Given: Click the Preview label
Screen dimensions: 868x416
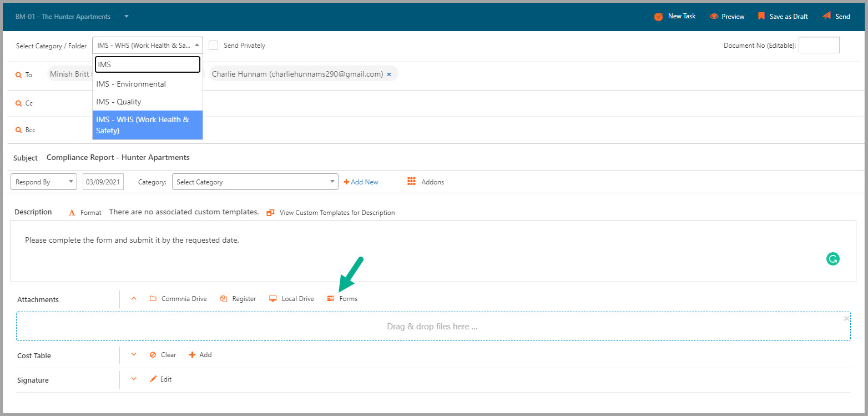Looking at the screenshot, I should (x=733, y=17).
